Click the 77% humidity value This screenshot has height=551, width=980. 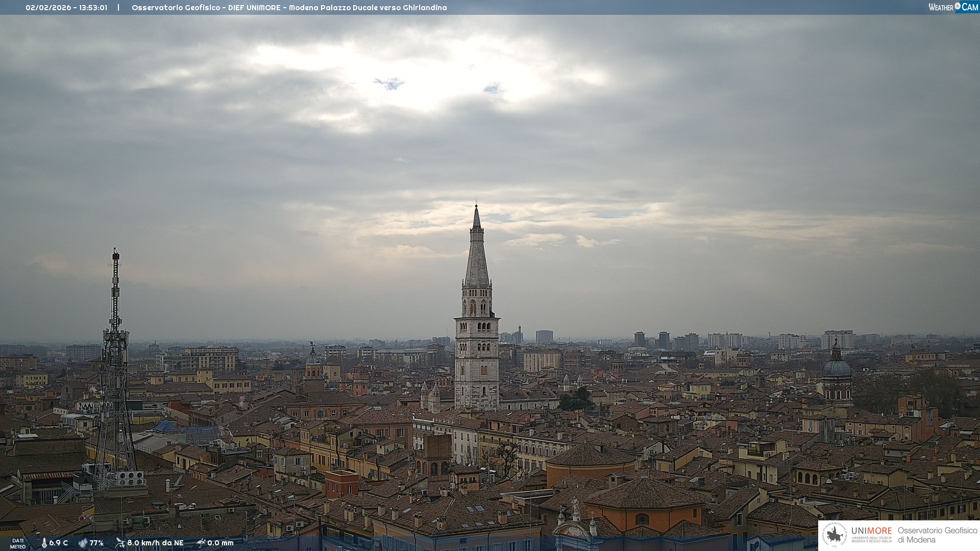96,543
